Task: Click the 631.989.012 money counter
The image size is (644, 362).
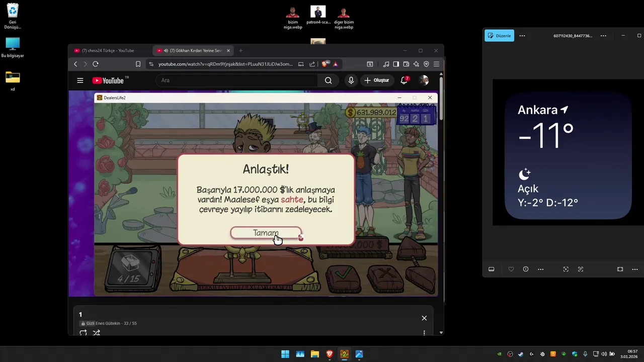Action: tap(371, 113)
